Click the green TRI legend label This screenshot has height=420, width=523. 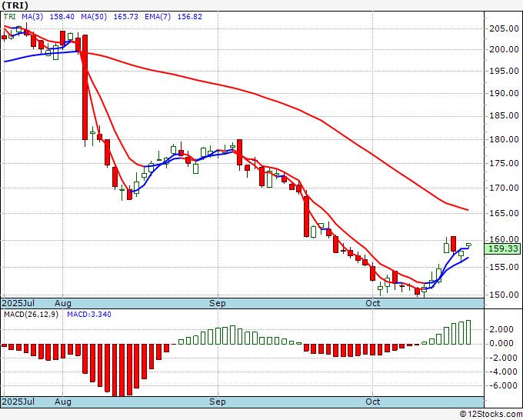point(10,17)
